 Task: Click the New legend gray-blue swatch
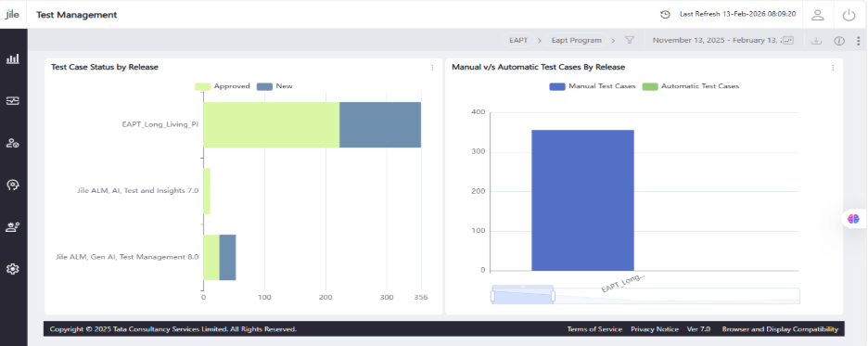(x=265, y=86)
